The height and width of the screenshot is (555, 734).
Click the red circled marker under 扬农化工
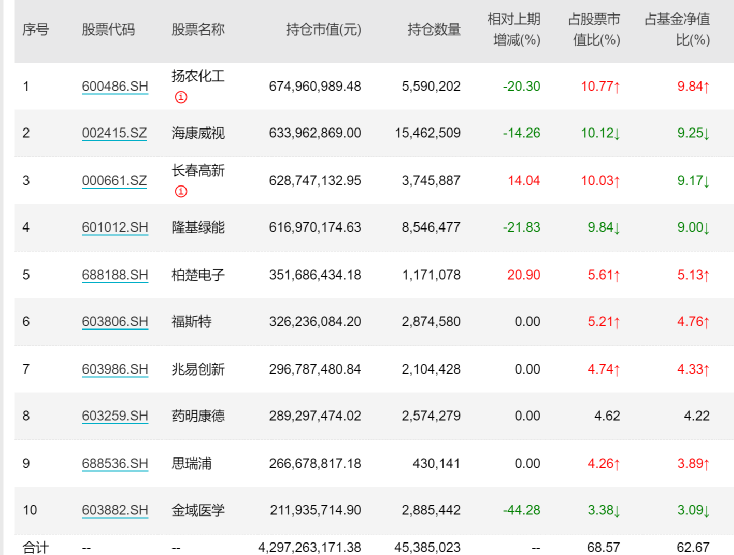pyautogui.click(x=181, y=97)
